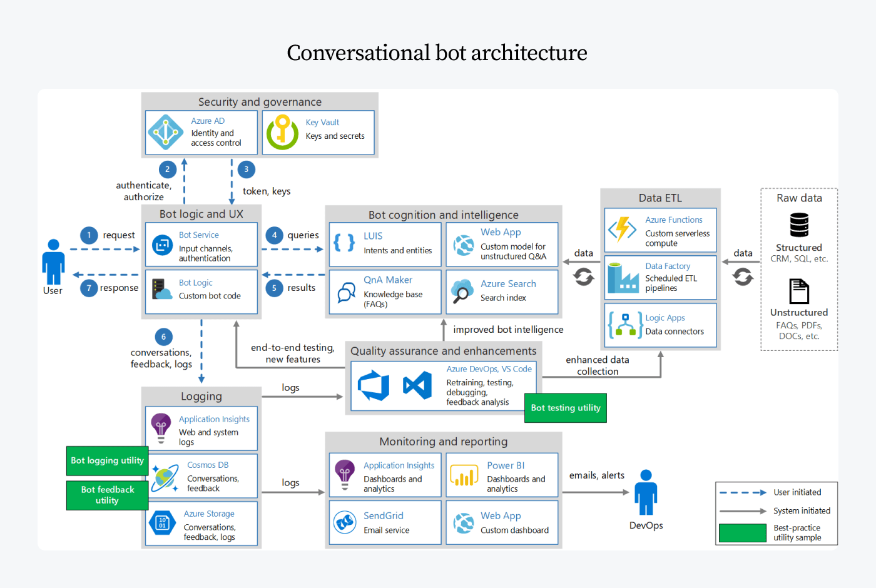876x588 pixels.
Task: Click the SendGrid title text
Action: pos(384,516)
